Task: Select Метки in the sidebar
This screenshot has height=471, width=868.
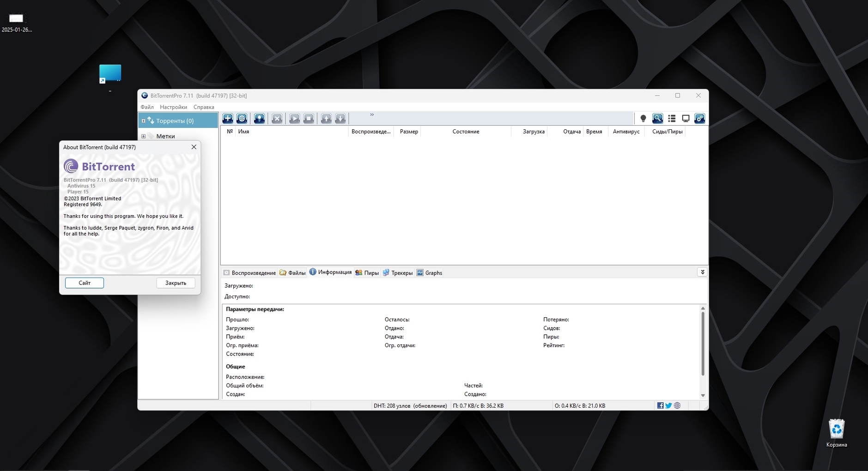Action: [x=165, y=136]
